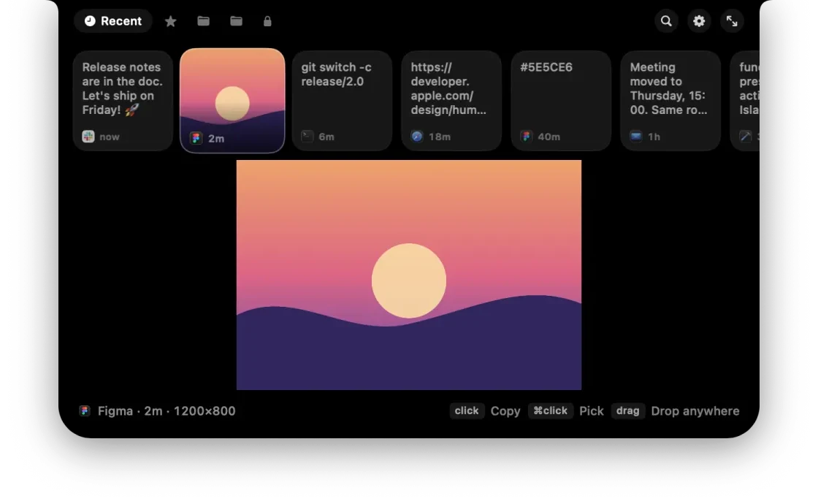Select the developer.apple.com URL clip
The width and height of the screenshot is (818, 504).
pyautogui.click(x=452, y=101)
